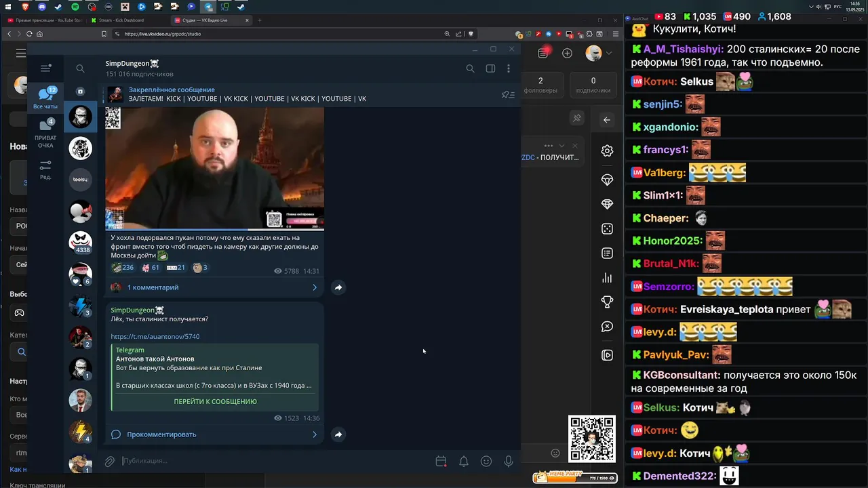Open 'Прокомментировать' on second post
The image size is (868, 488).
tap(214, 434)
